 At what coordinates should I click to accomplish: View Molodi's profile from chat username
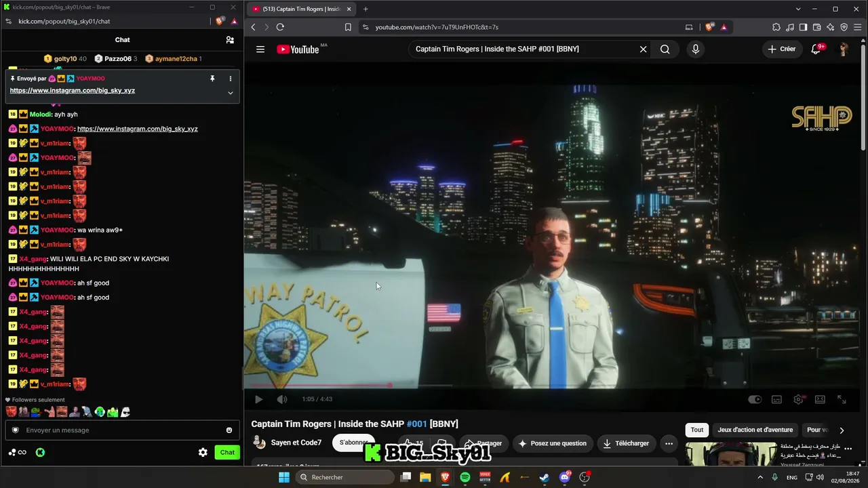click(x=40, y=115)
